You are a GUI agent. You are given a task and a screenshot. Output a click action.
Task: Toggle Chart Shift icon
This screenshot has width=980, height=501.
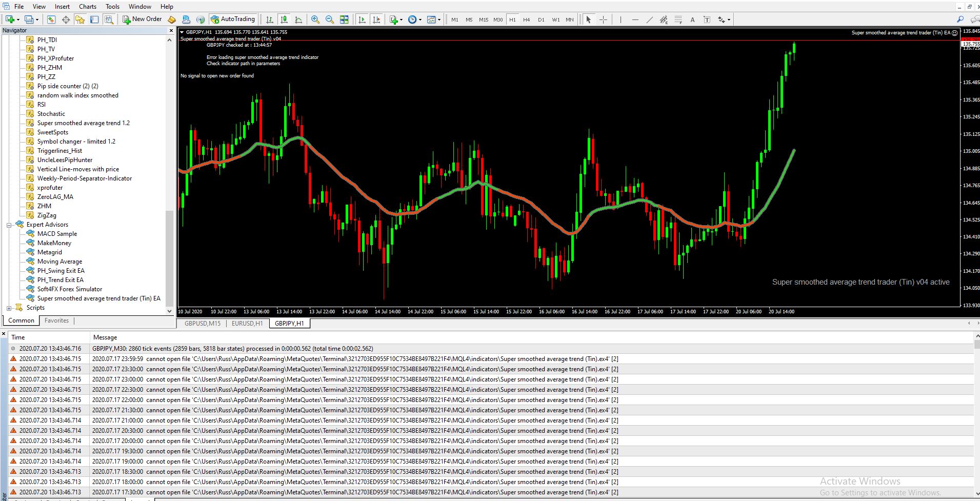tap(376, 19)
